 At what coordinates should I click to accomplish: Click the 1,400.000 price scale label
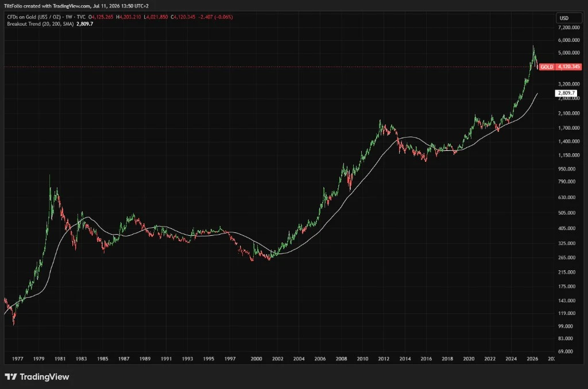(x=569, y=141)
